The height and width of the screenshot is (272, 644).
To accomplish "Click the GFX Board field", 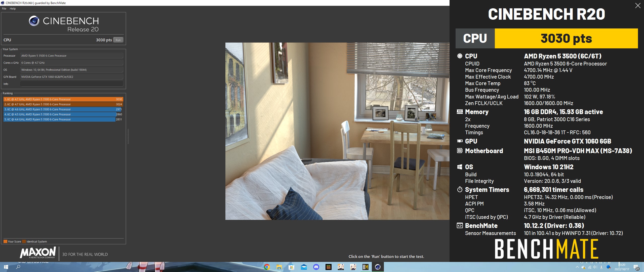I will [x=72, y=77].
